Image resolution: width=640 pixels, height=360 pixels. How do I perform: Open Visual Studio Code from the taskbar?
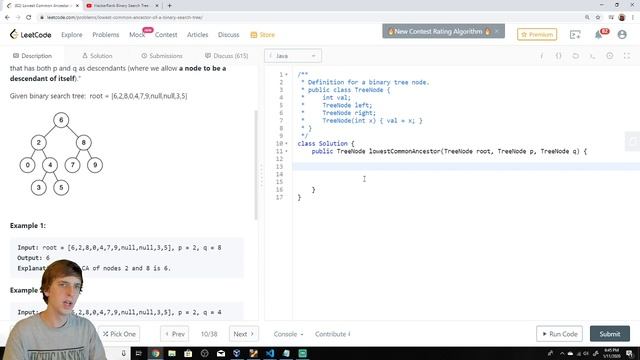click(x=270, y=353)
